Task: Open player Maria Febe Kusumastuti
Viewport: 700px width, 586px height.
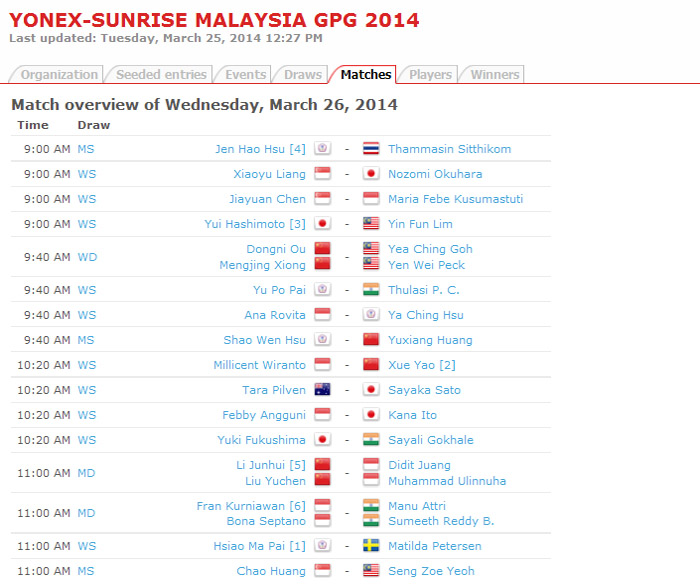Action: click(x=455, y=199)
